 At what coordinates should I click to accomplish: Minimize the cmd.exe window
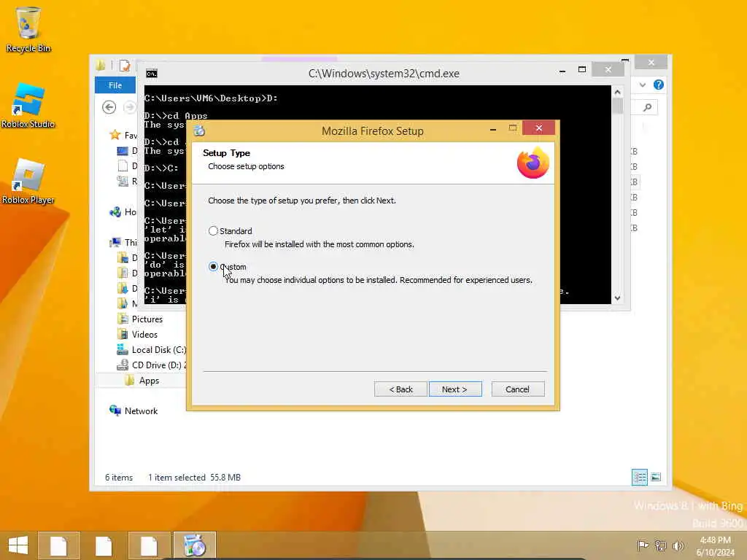pos(562,71)
